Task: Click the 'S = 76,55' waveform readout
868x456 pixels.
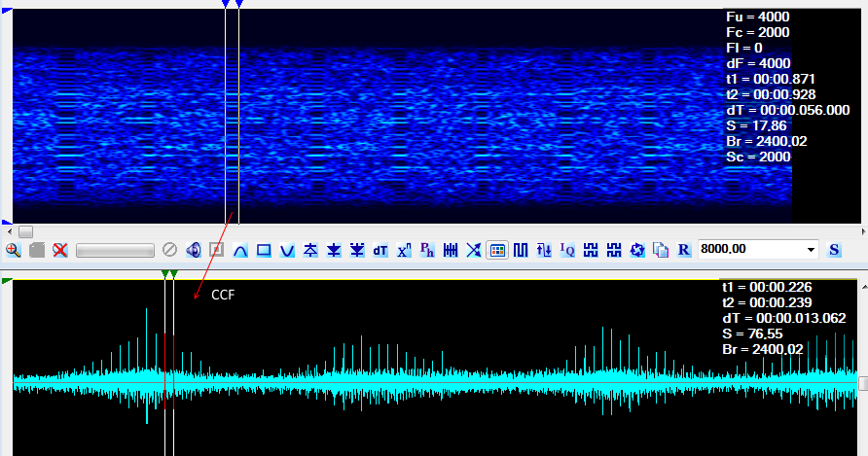Action: click(752, 333)
